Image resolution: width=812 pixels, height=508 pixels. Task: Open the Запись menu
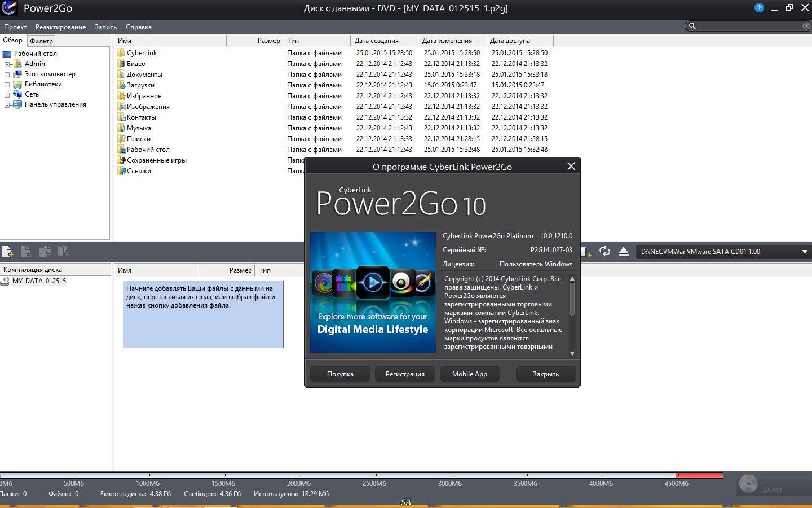105,27
